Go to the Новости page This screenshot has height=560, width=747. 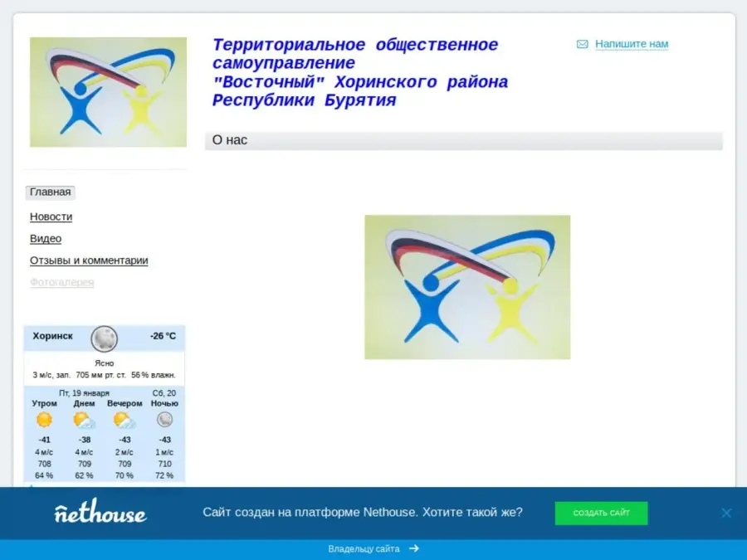coord(51,217)
